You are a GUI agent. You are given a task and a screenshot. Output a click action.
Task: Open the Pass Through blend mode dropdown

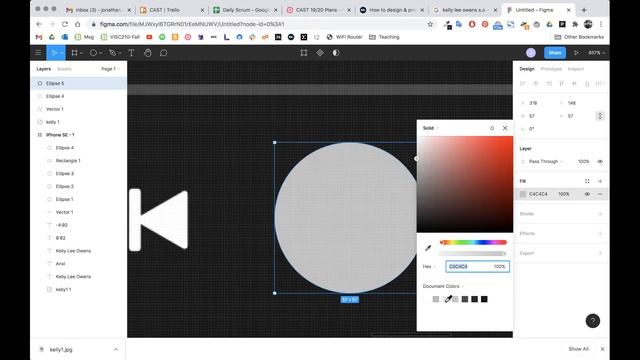[x=546, y=162]
